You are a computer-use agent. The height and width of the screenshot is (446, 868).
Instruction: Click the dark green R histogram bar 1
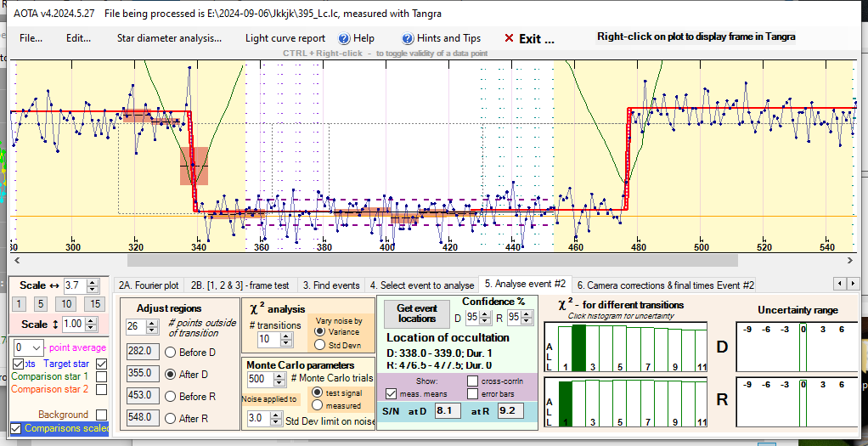[565, 404]
